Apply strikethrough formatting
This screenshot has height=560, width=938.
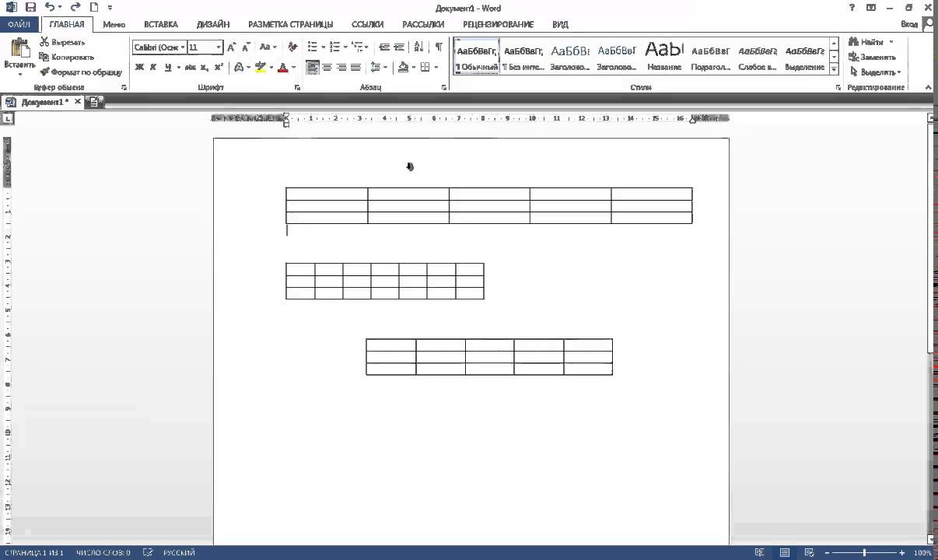[x=191, y=68]
